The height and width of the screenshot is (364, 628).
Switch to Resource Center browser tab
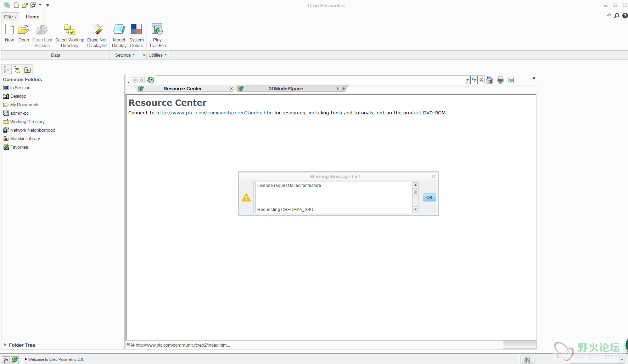[x=183, y=89]
